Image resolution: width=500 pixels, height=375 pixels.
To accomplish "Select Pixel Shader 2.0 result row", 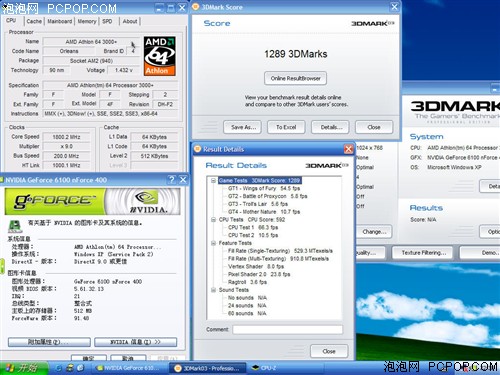I will tap(259, 274).
